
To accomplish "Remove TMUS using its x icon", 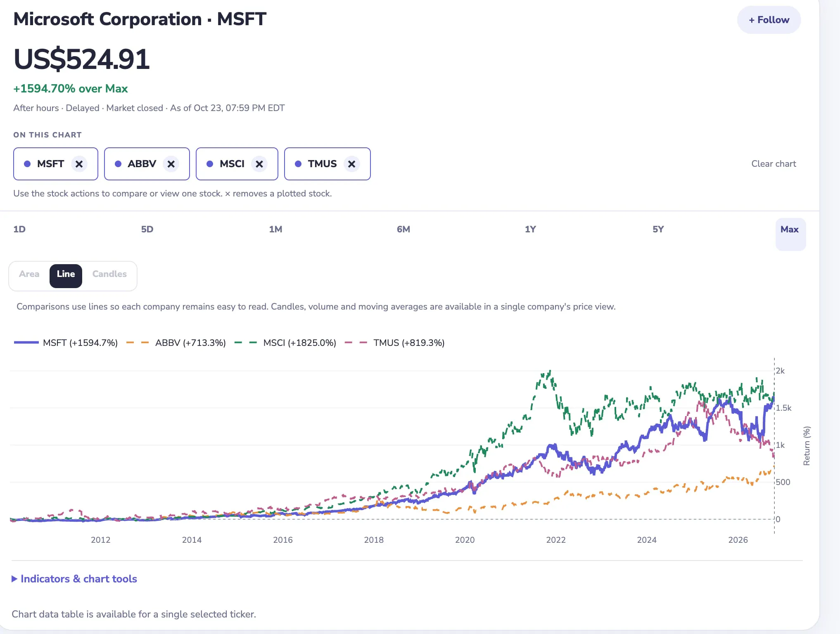I will (x=351, y=164).
